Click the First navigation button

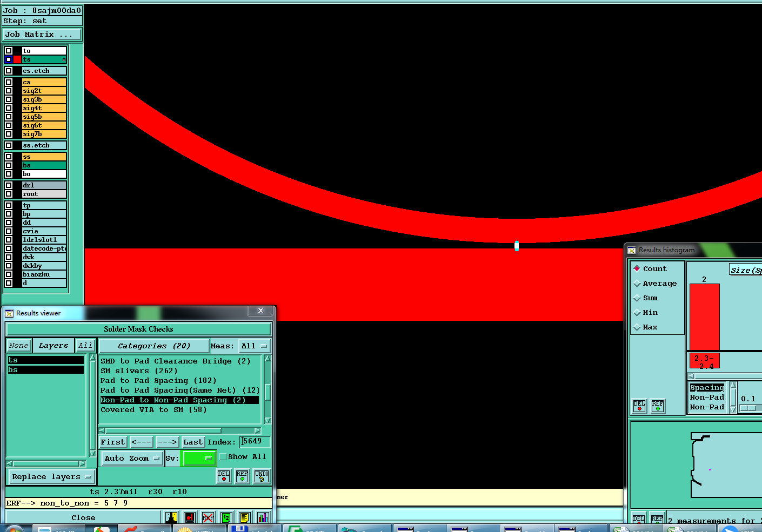tap(113, 442)
